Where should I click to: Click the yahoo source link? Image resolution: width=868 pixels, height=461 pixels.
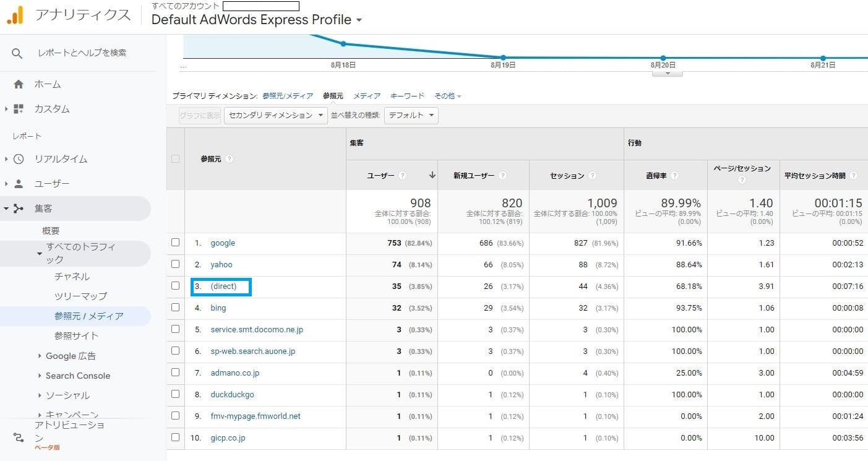[x=221, y=264]
